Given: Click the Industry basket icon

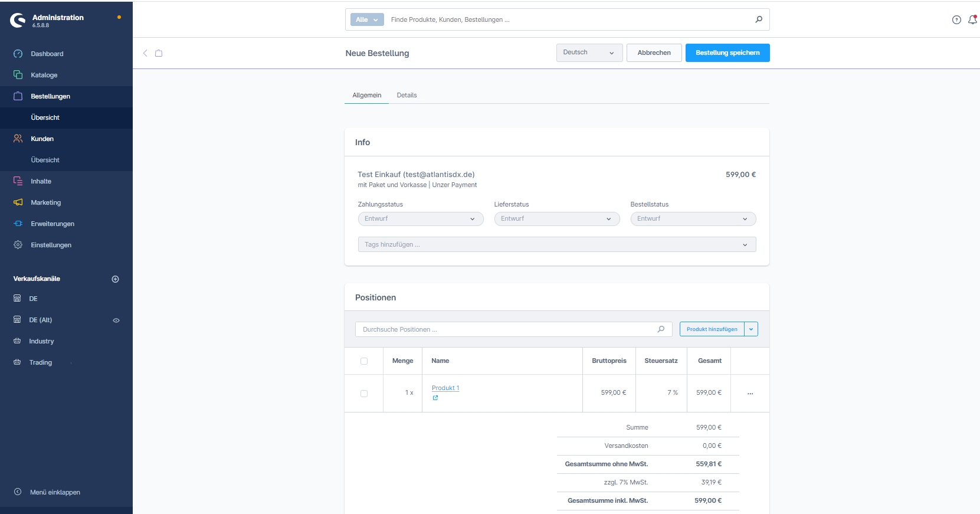Looking at the screenshot, I should (17, 341).
